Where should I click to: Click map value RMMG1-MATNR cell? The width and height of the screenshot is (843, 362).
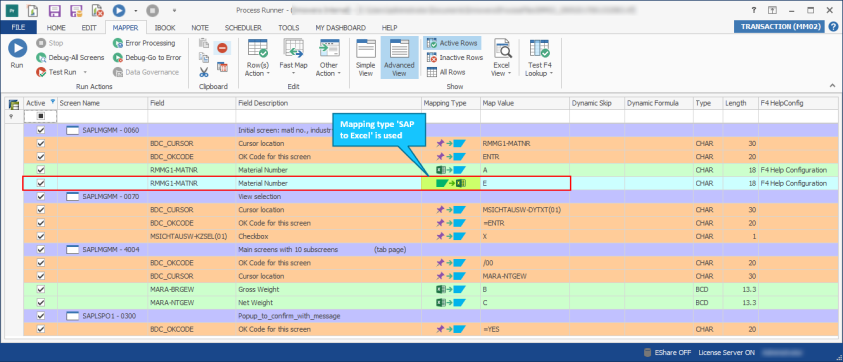[x=525, y=144]
